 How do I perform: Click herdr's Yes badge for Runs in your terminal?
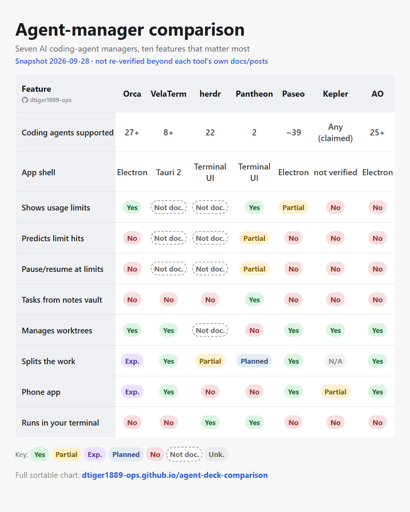click(210, 422)
